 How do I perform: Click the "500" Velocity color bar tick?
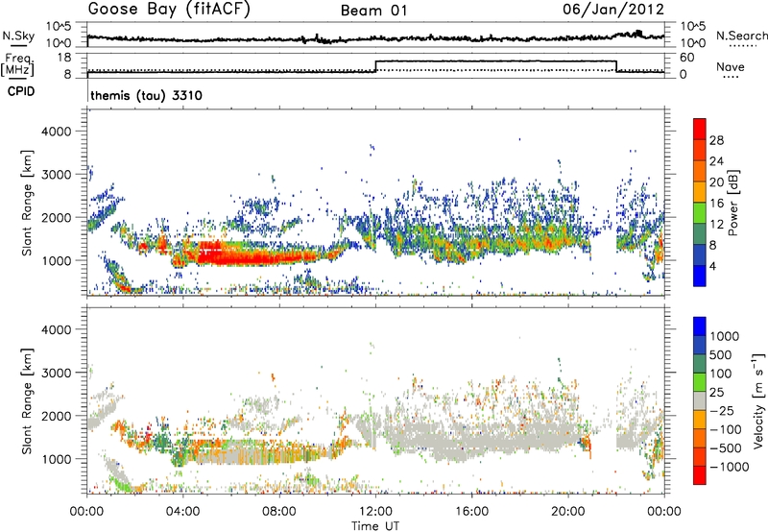click(x=720, y=354)
